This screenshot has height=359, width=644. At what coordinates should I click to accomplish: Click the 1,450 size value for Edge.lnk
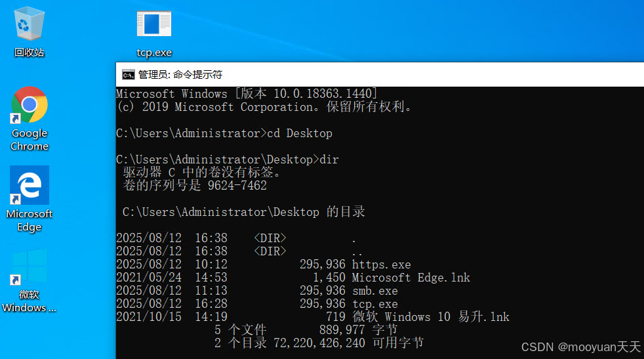pyautogui.click(x=329, y=278)
